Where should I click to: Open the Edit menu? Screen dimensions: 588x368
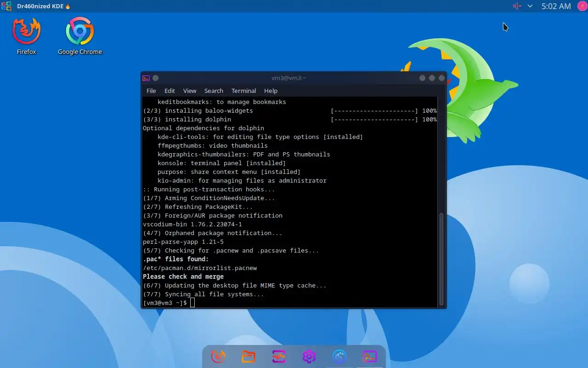(170, 91)
